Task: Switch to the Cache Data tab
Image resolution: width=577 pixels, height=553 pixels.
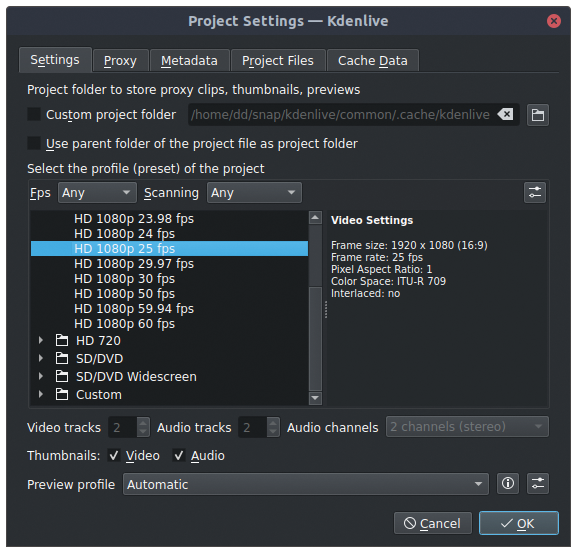Action: (373, 61)
